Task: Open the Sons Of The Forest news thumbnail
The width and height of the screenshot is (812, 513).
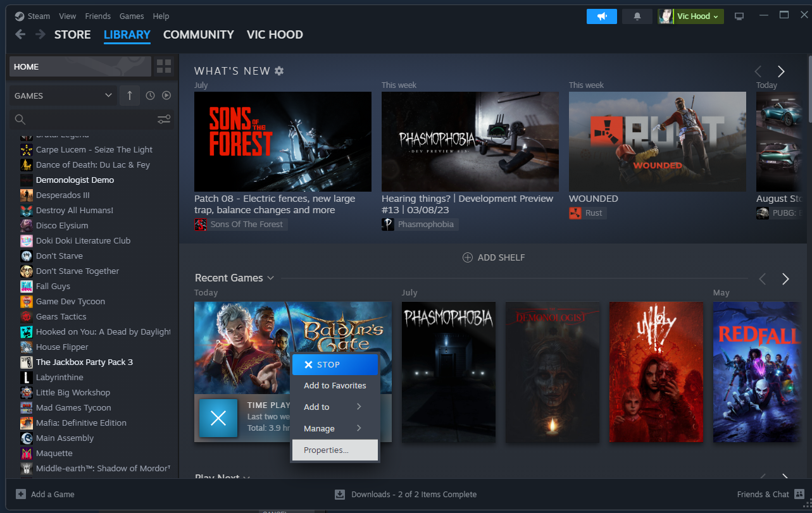Action: coord(283,142)
